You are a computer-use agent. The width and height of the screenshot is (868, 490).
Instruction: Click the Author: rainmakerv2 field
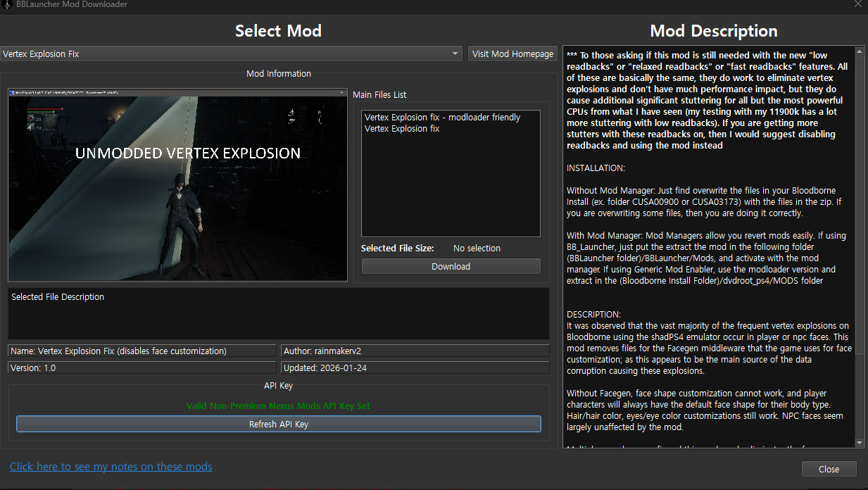pos(415,351)
